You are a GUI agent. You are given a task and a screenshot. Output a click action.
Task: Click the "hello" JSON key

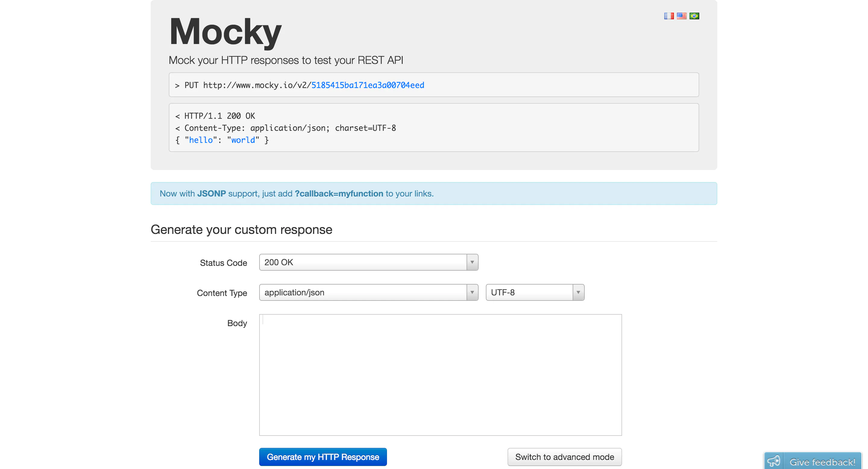point(201,140)
